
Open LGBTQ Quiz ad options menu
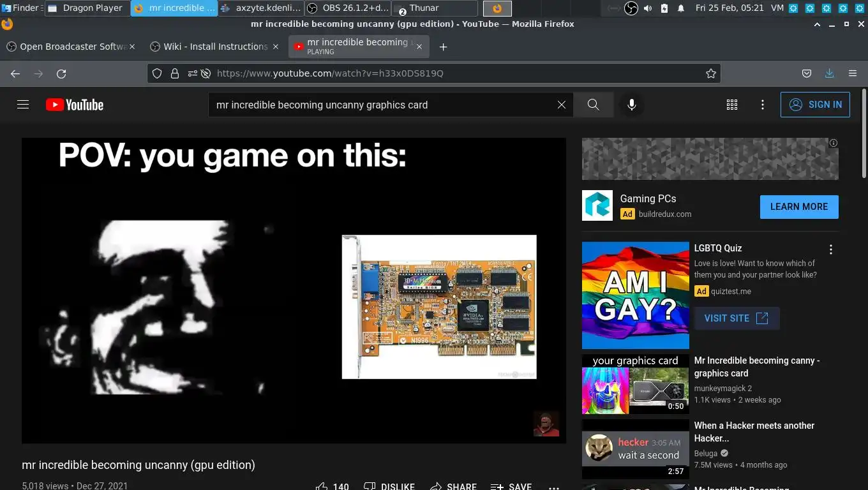pyautogui.click(x=831, y=249)
